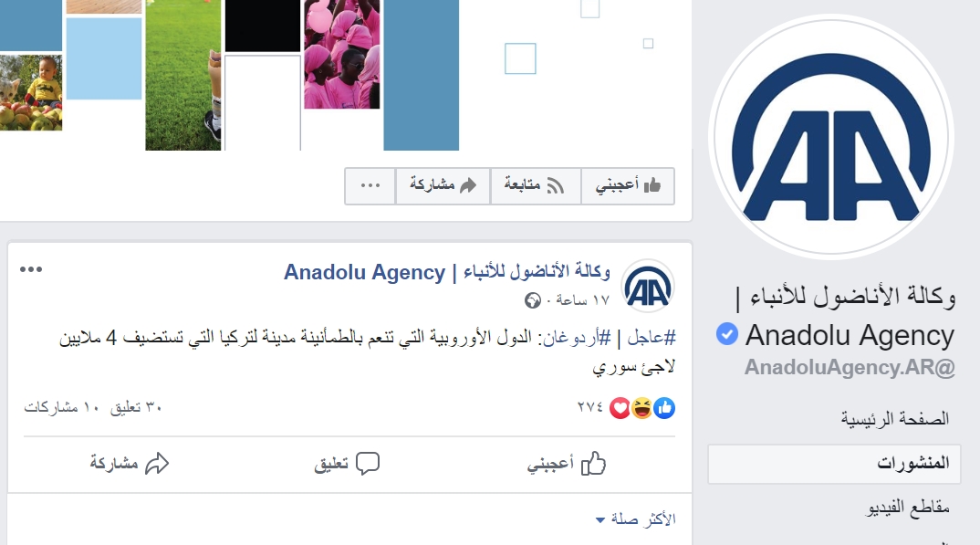Open the Anadolu Agency large profile picture
The height and width of the screenshot is (545, 980).
coord(831,137)
